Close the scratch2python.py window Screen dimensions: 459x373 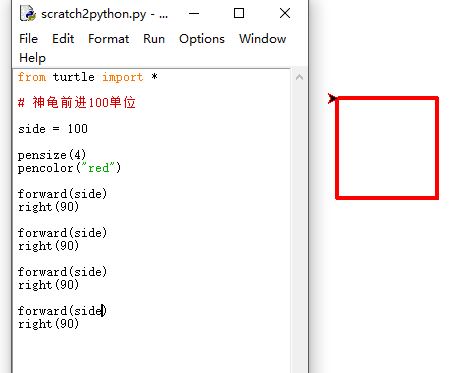tap(285, 14)
